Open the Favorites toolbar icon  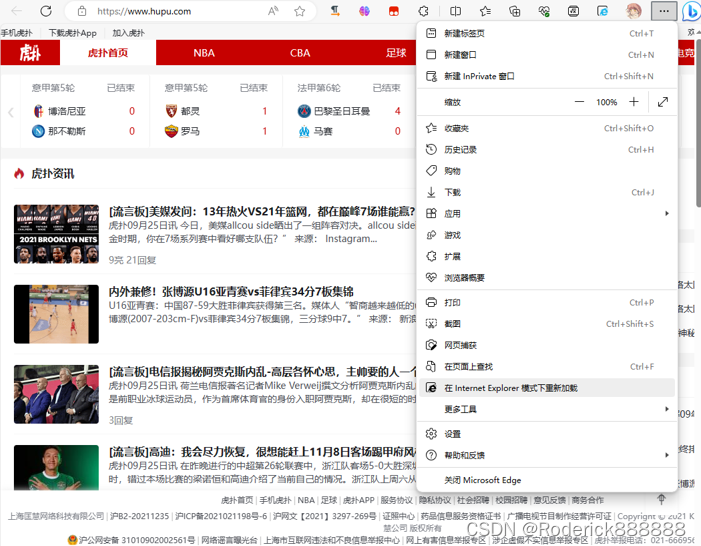[485, 11]
